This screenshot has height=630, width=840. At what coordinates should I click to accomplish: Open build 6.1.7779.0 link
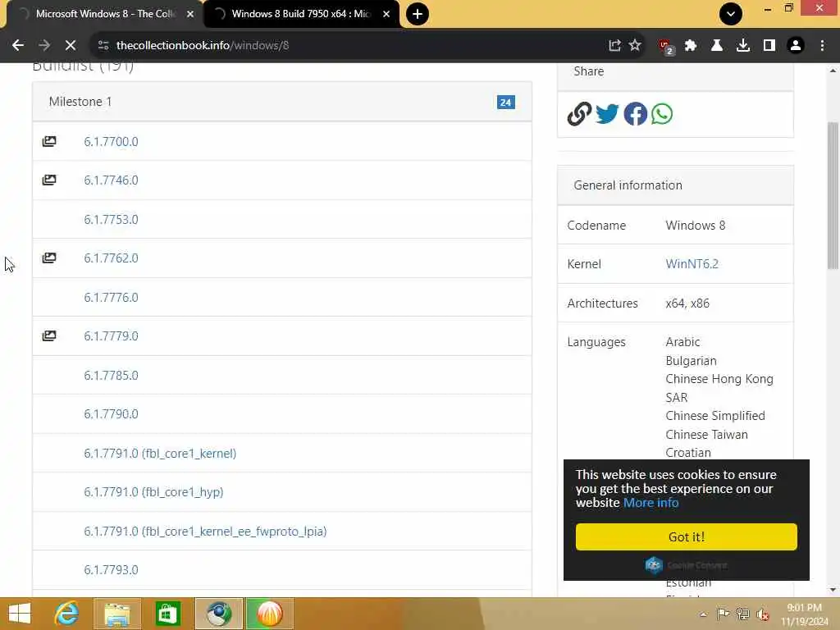click(111, 336)
